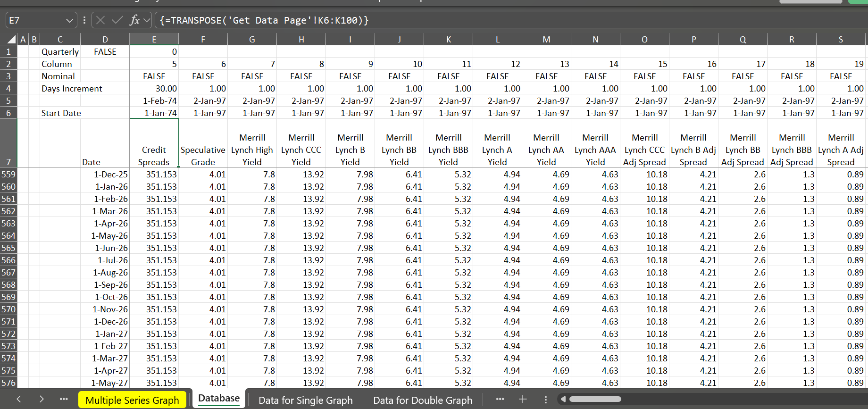Switch to the Multiple Series Graph tab
The height and width of the screenshot is (409, 868).
click(x=132, y=400)
